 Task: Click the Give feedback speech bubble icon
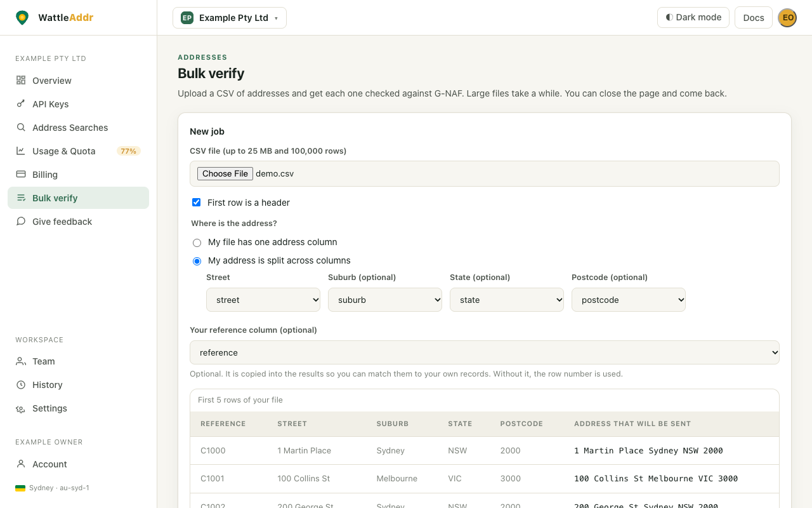tap(21, 222)
